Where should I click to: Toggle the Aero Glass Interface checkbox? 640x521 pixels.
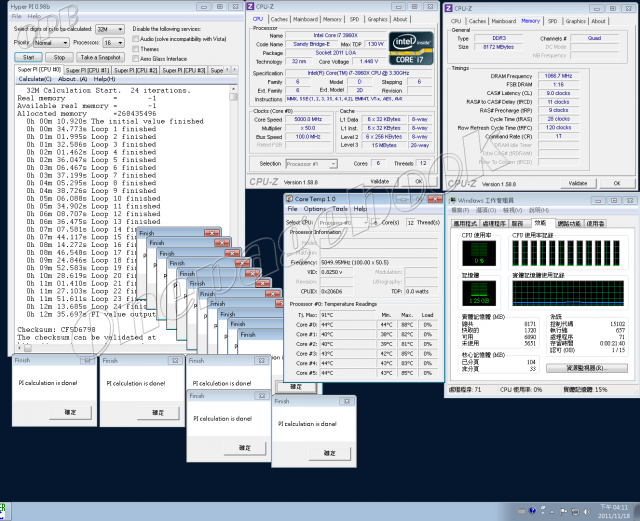click(x=136, y=58)
